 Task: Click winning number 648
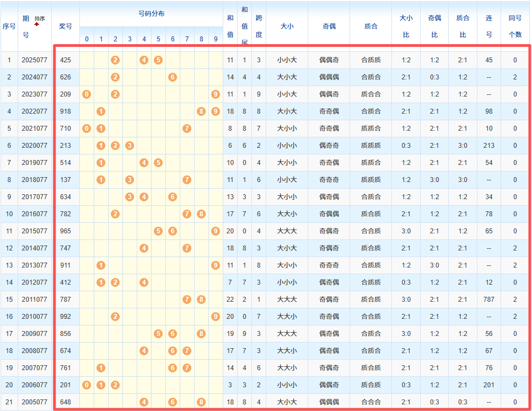click(66, 403)
